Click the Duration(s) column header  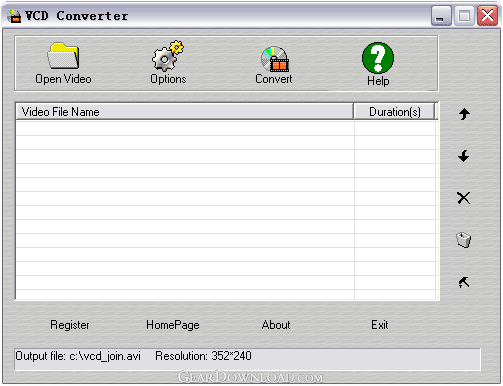(394, 112)
